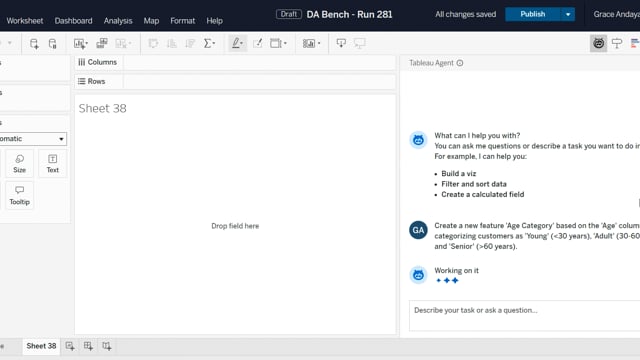Click the Annotate pencil toolbar icon

click(x=258, y=43)
